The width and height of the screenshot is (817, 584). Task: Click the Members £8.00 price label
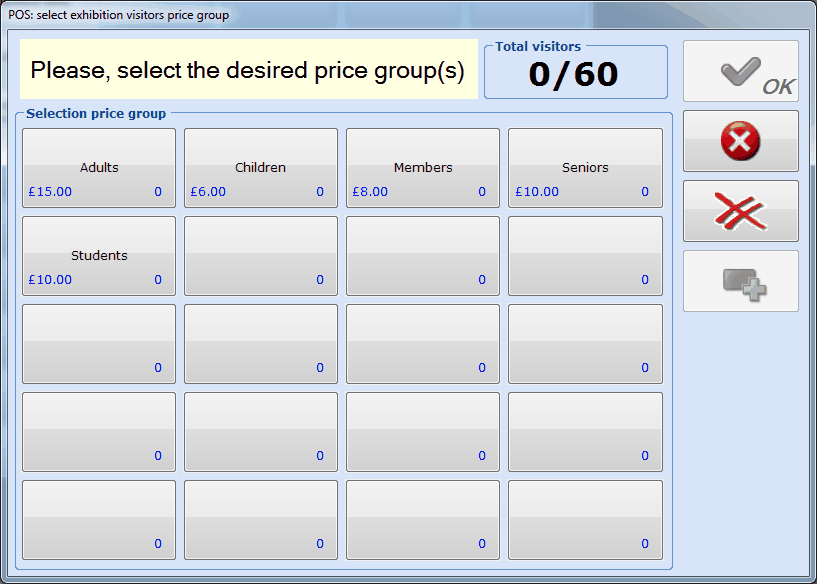point(370,192)
